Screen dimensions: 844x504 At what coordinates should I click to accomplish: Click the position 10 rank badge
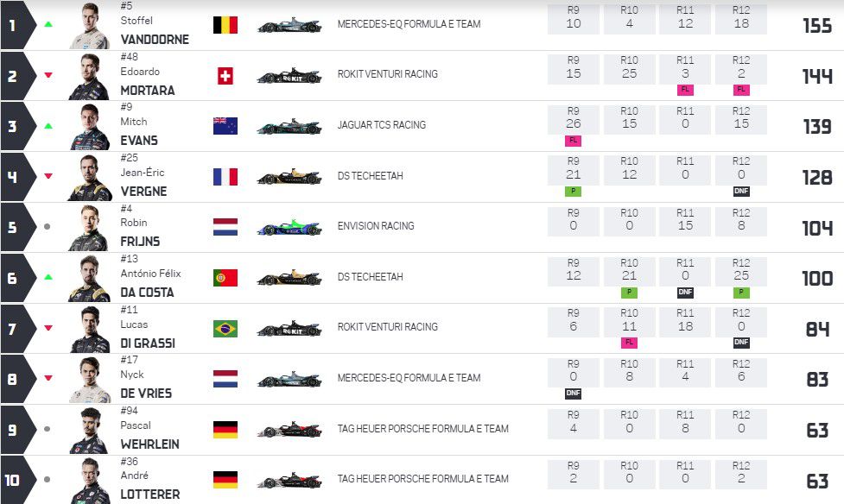click(14, 480)
